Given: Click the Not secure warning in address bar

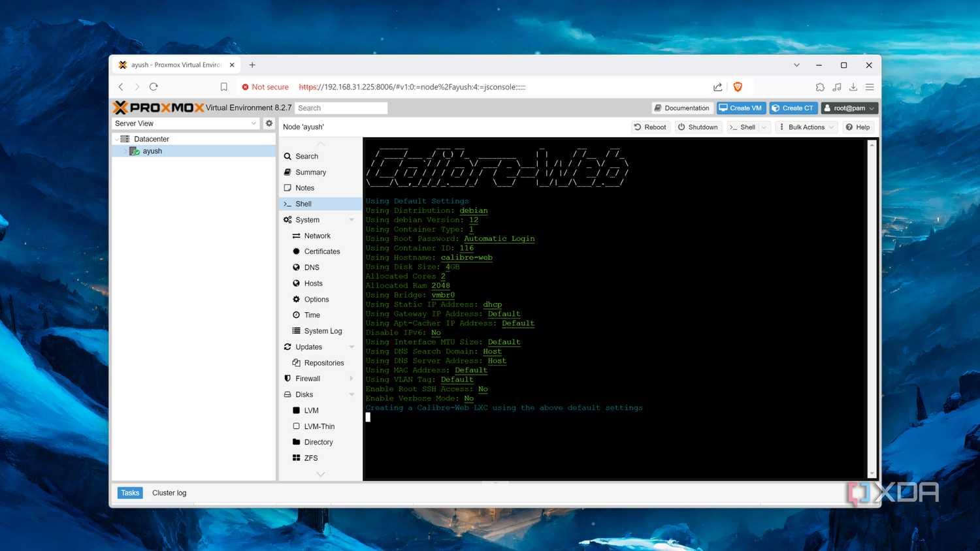Looking at the screenshot, I should pos(265,87).
